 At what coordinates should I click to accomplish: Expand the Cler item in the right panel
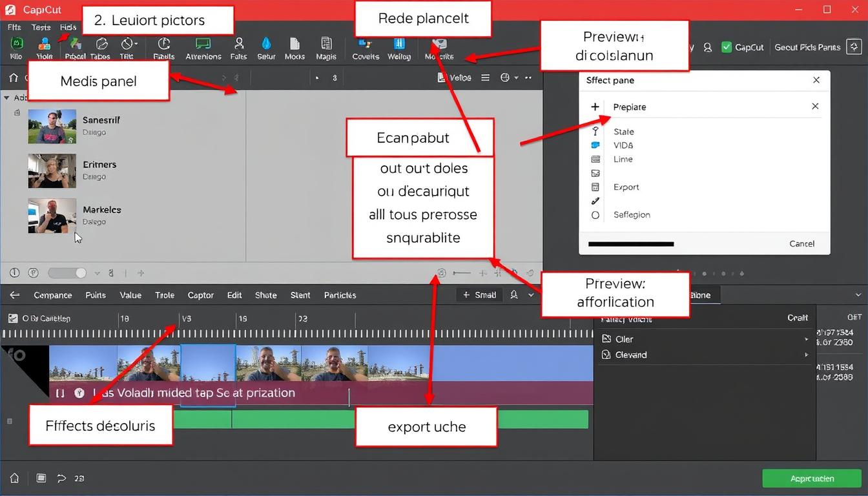(805, 338)
